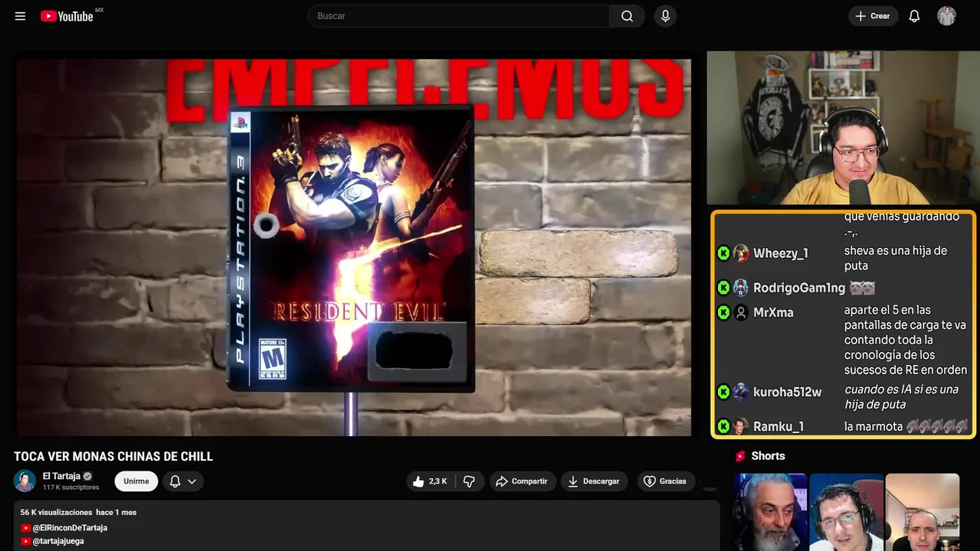
Task: Open the notifications bell at top
Action: point(914,16)
